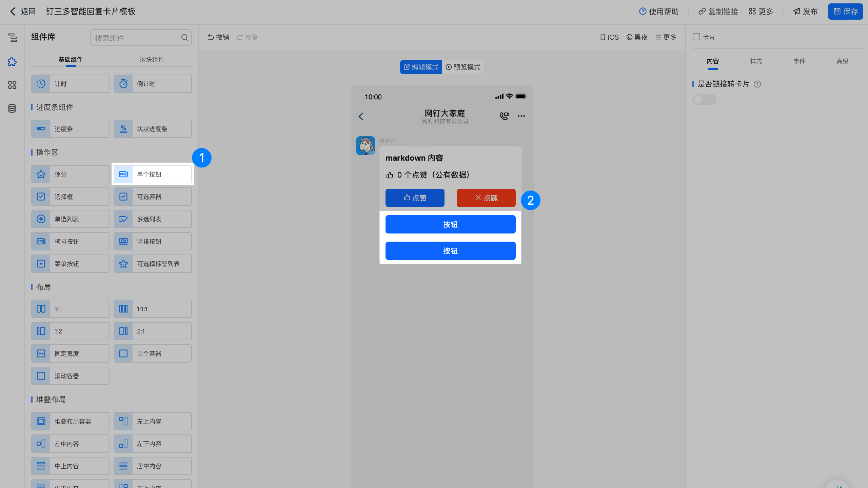Open the three-dots menu in chat header

[521, 116]
